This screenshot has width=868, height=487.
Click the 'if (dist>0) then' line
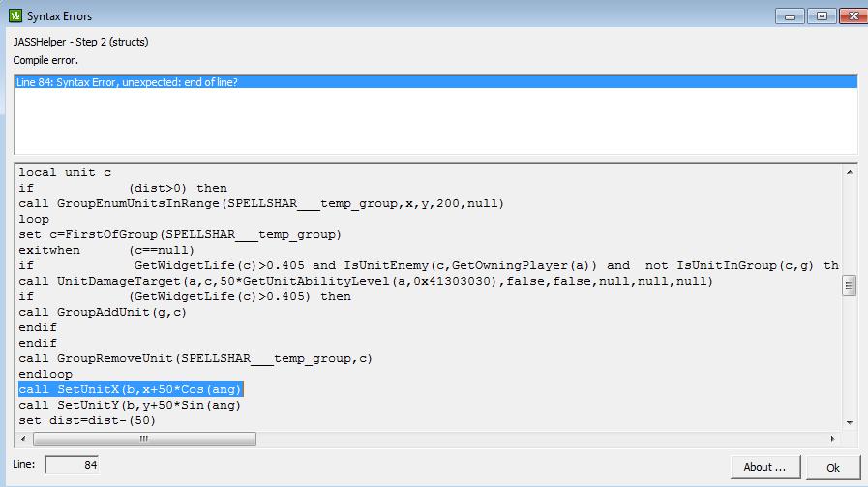[123, 188]
